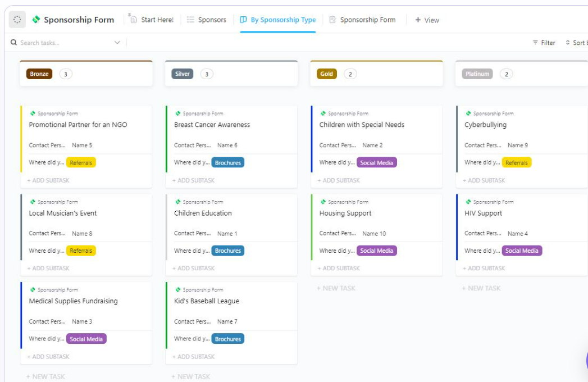588x382 pixels.
Task: Add subtask to Promotional Partner for an NGO
Action: [48, 180]
